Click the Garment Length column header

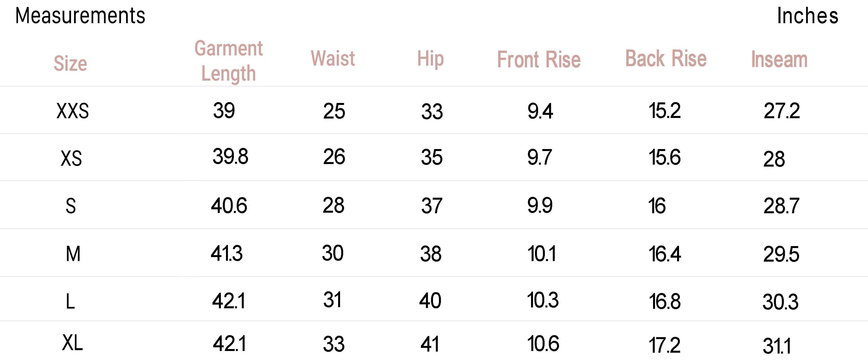pyautogui.click(x=229, y=61)
